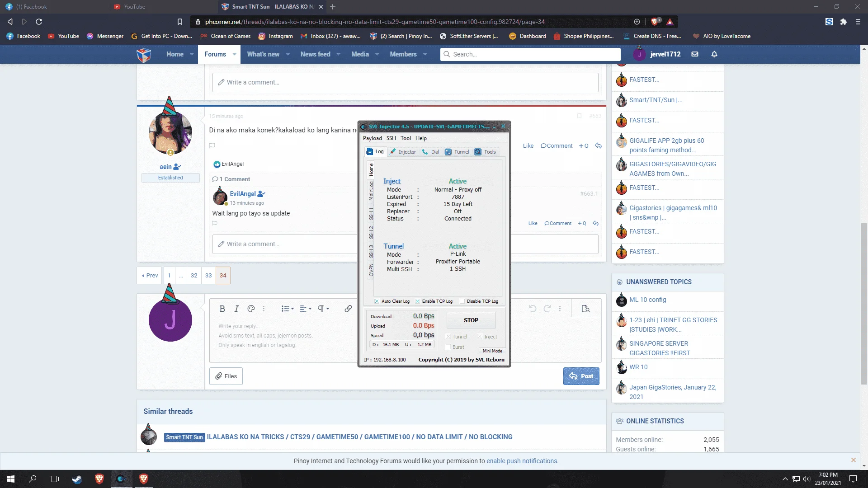Select the SSH 2 vertical tab
This screenshot has height=488, width=868.
pyautogui.click(x=371, y=232)
